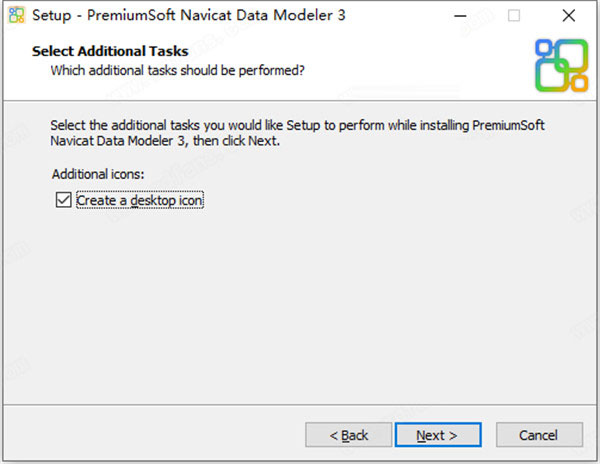Viewport: 600px width, 464px height.
Task: Click the "Which additional tasks should be performed?" subtitle
Action: pos(178,71)
